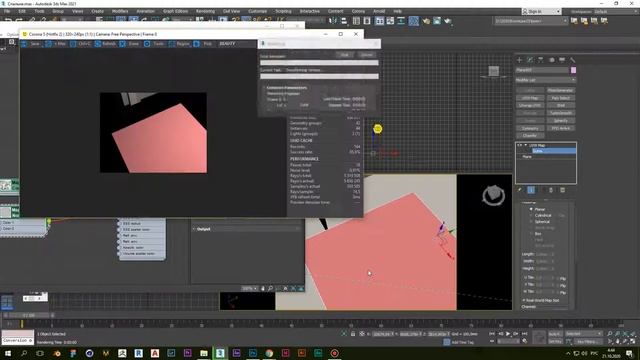This screenshot has height=360, width=640.
Task: Open the Schematic View icon
Action: (x=401, y=21)
